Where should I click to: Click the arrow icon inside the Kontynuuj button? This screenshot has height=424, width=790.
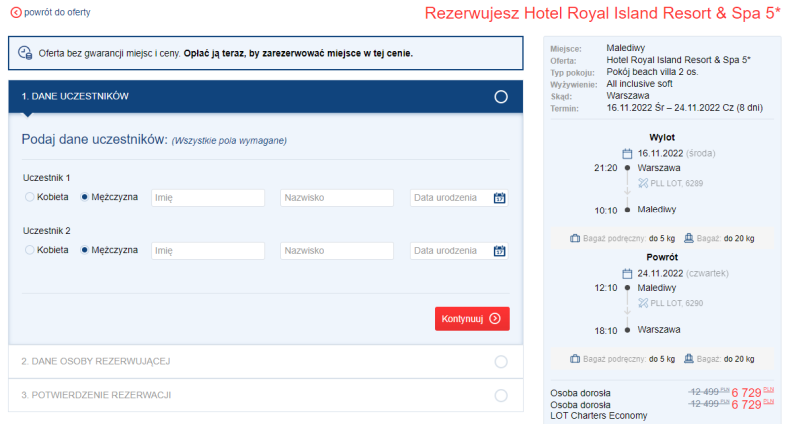click(495, 318)
